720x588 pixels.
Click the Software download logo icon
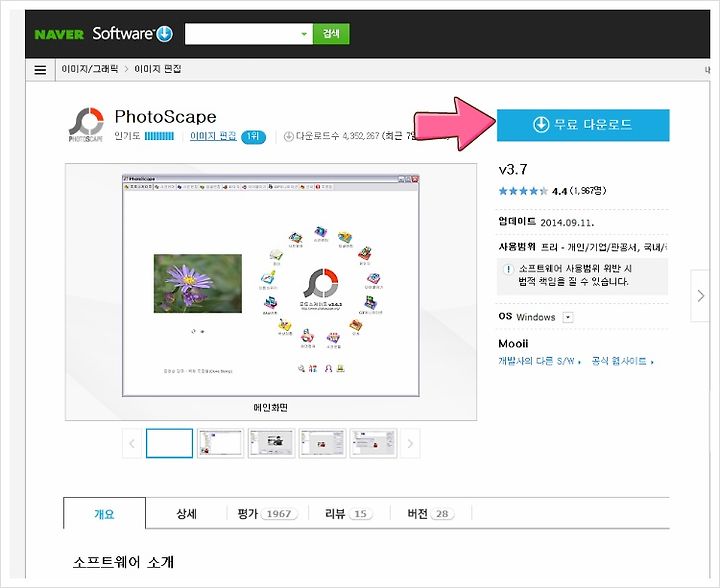pyautogui.click(x=164, y=34)
